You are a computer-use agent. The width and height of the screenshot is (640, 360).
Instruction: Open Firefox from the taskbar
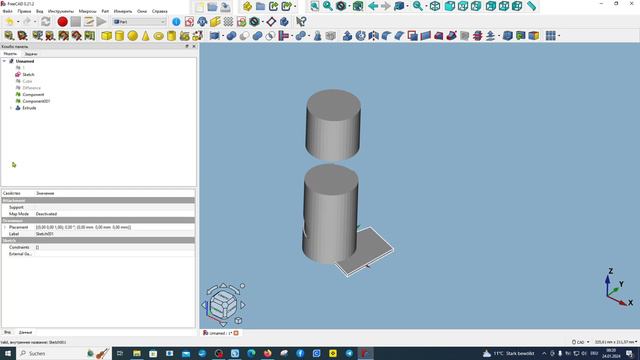(x=267, y=353)
